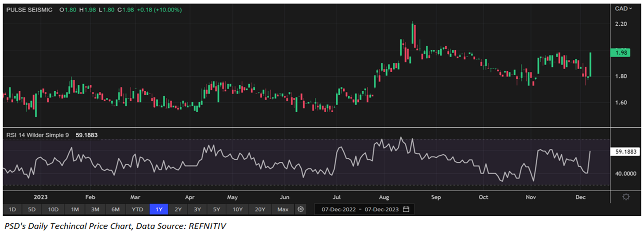The image size is (644, 234).
Task: Change the range to 5Y
Action: 216,209
